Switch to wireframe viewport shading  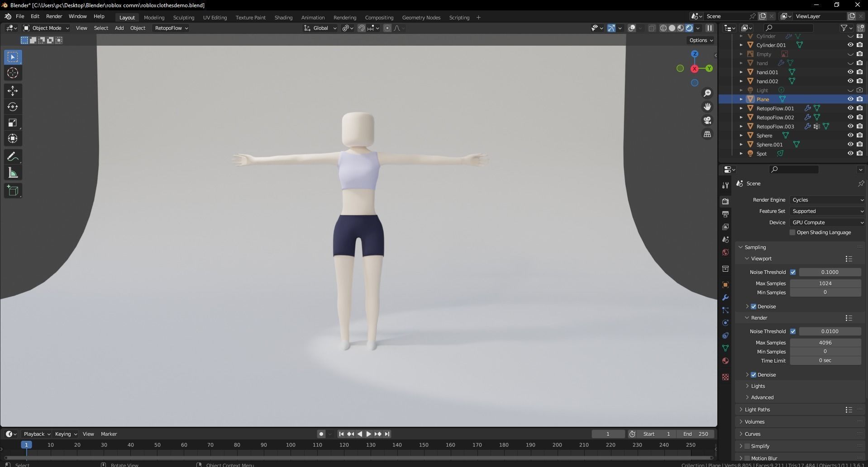(x=663, y=28)
